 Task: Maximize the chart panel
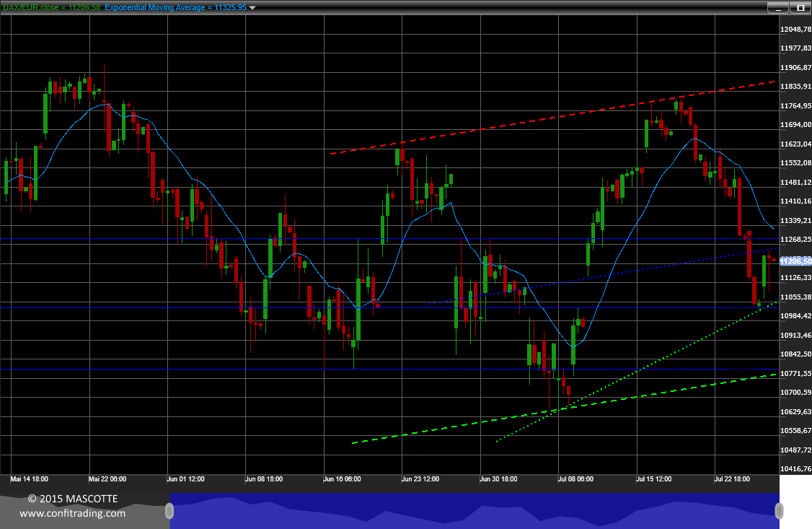800,8
